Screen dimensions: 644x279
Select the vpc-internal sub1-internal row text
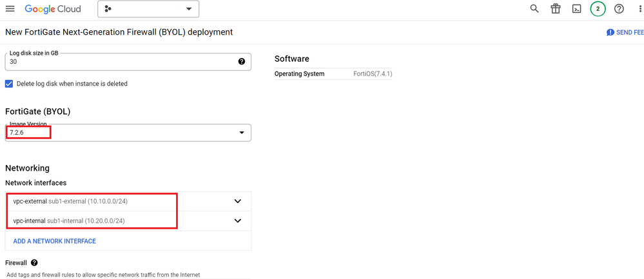(69, 221)
